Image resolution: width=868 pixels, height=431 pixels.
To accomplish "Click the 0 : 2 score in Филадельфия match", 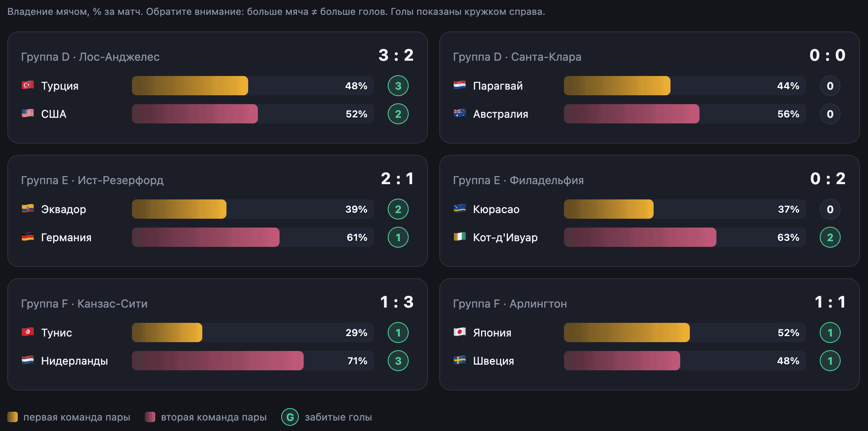I will coord(828,179).
